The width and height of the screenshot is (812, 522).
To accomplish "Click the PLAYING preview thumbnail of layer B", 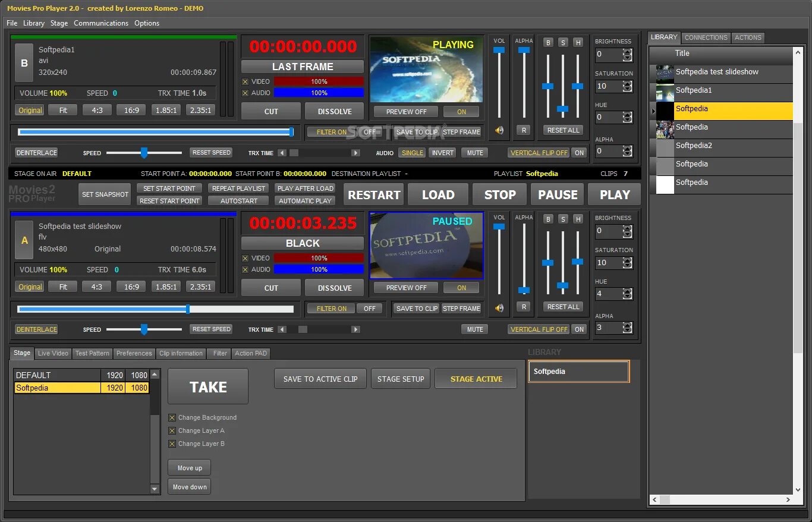I will [426, 69].
